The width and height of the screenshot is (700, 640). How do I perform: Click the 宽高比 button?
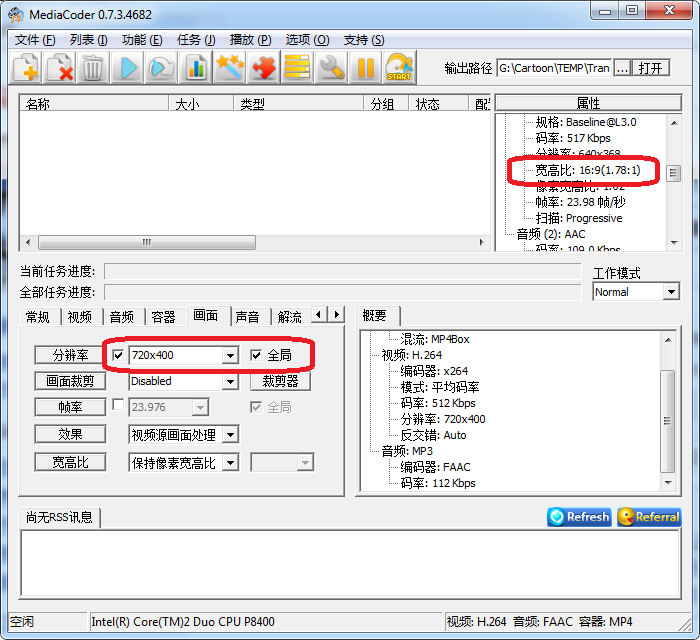coord(71,462)
